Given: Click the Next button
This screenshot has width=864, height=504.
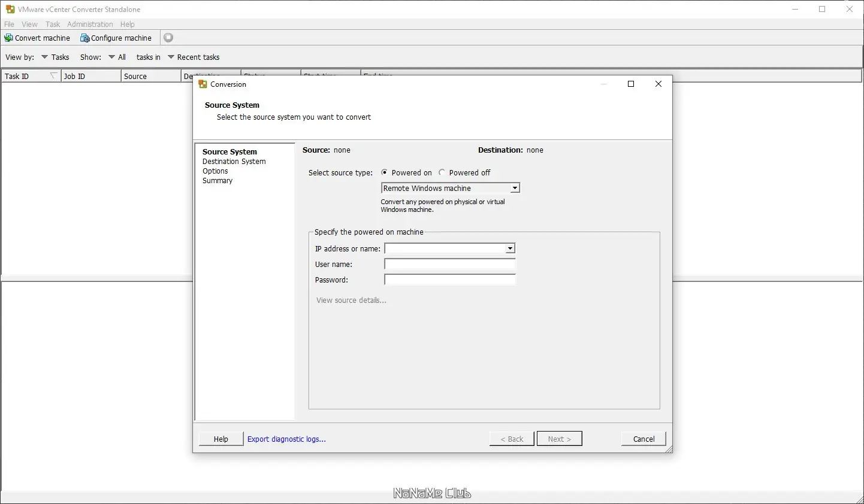Looking at the screenshot, I should [x=560, y=439].
